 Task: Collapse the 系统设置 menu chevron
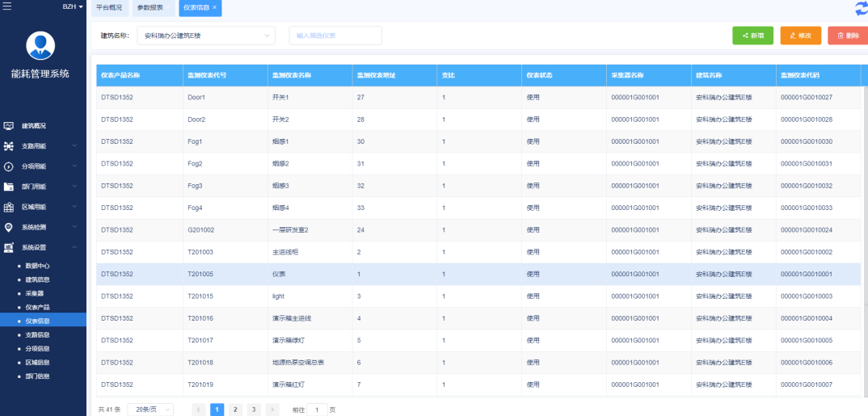click(74, 247)
